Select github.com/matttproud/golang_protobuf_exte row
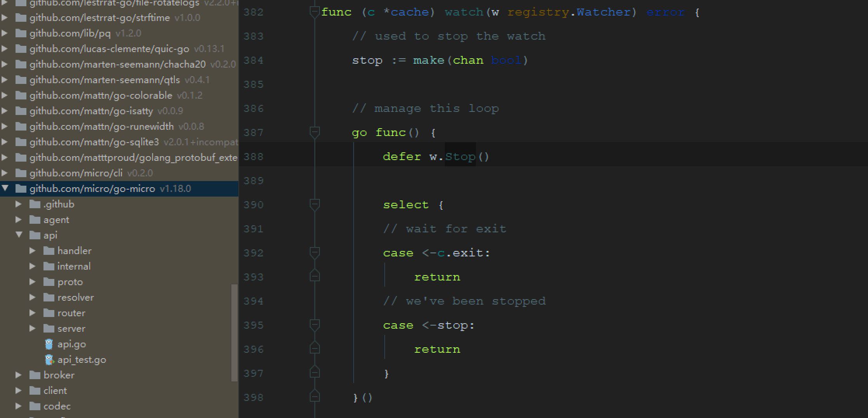The image size is (868, 418). coord(119,158)
